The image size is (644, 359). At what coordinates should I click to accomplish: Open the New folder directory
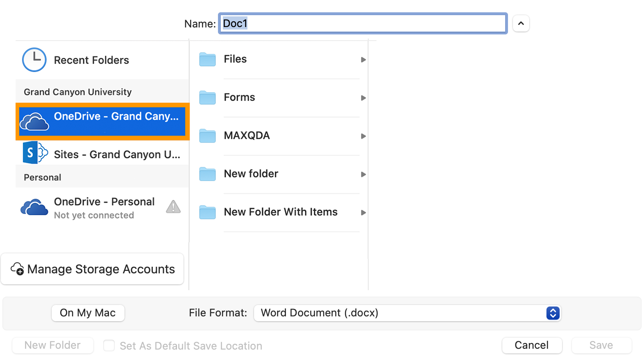[x=251, y=174]
